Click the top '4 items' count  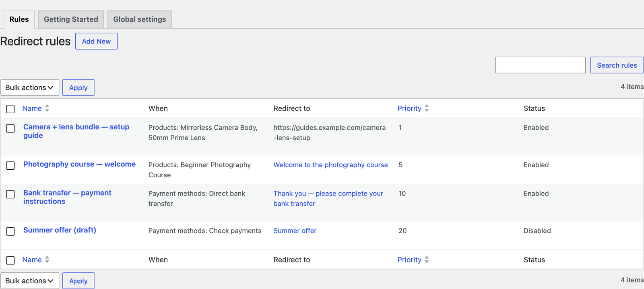632,87
